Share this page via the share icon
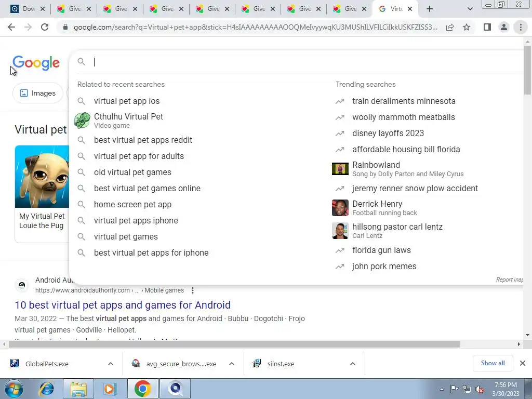Image resolution: width=532 pixels, height=399 pixels. 450,27
